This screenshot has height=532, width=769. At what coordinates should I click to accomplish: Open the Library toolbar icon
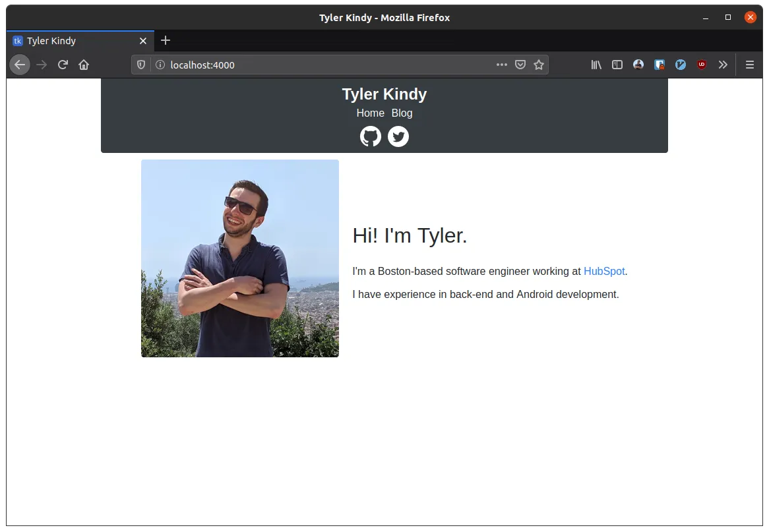tap(596, 65)
